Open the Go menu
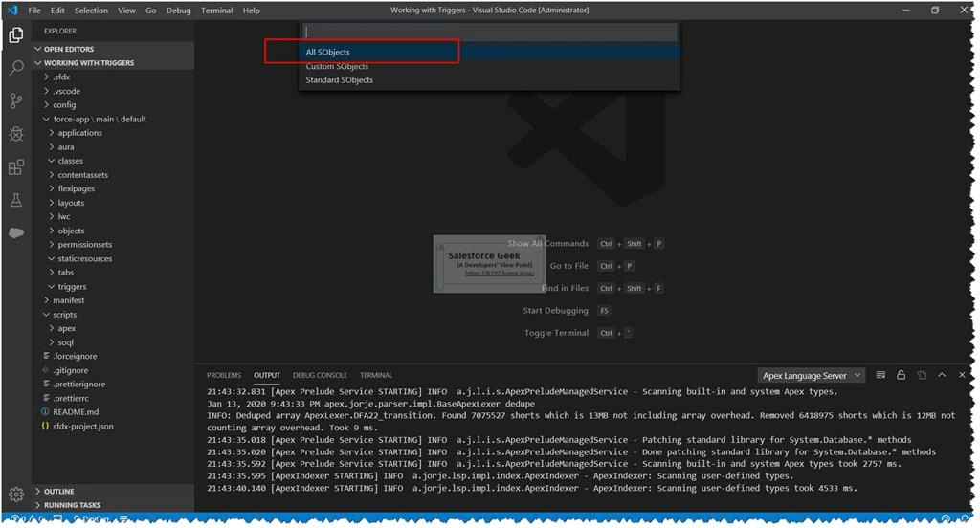 tap(150, 10)
